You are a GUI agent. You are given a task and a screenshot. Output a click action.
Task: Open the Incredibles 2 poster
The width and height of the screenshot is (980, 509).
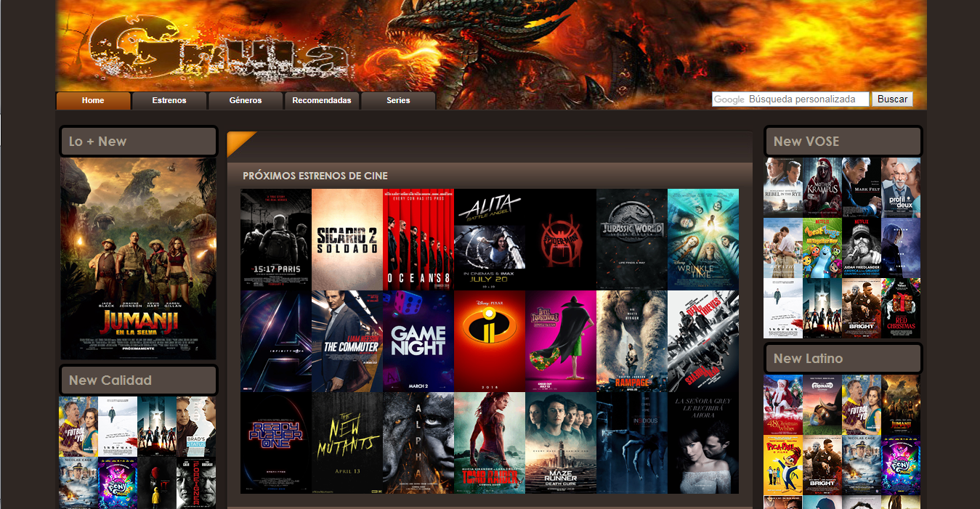click(490, 341)
